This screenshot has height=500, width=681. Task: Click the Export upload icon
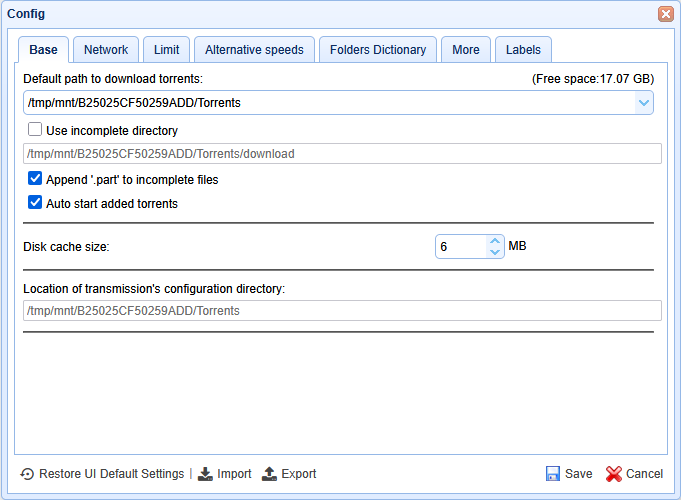(x=269, y=474)
